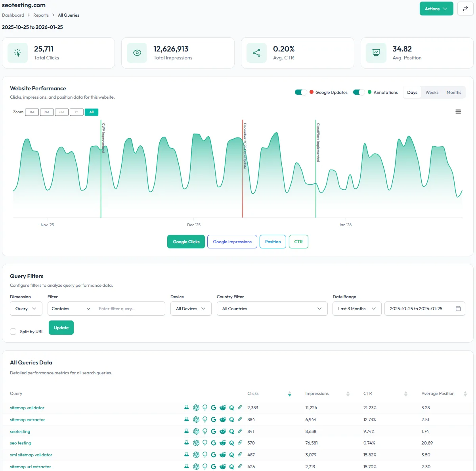Viewport: 476px width, 471px height.
Task: Select the Google icon on seo testing row
Action: point(214,443)
